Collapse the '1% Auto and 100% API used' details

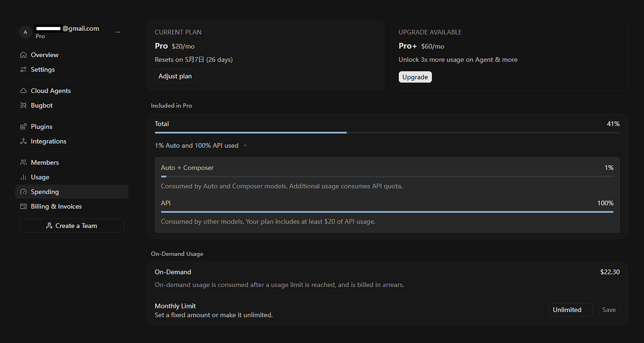[201, 146]
